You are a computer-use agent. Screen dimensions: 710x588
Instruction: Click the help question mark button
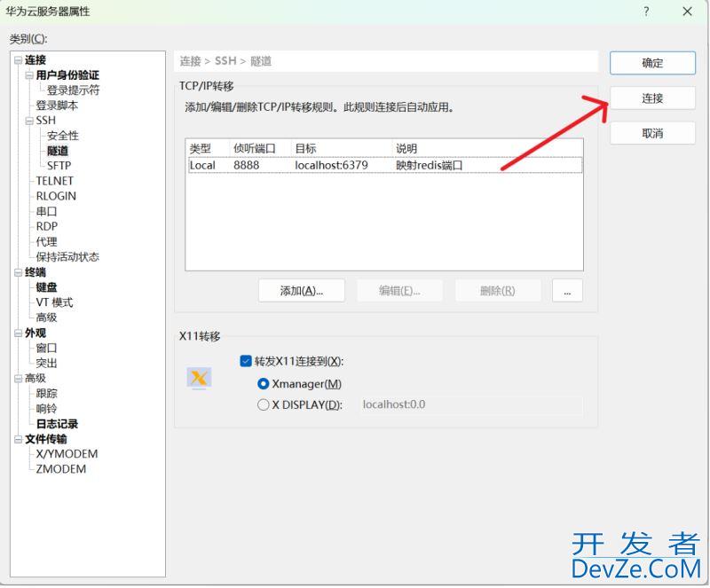click(x=646, y=12)
